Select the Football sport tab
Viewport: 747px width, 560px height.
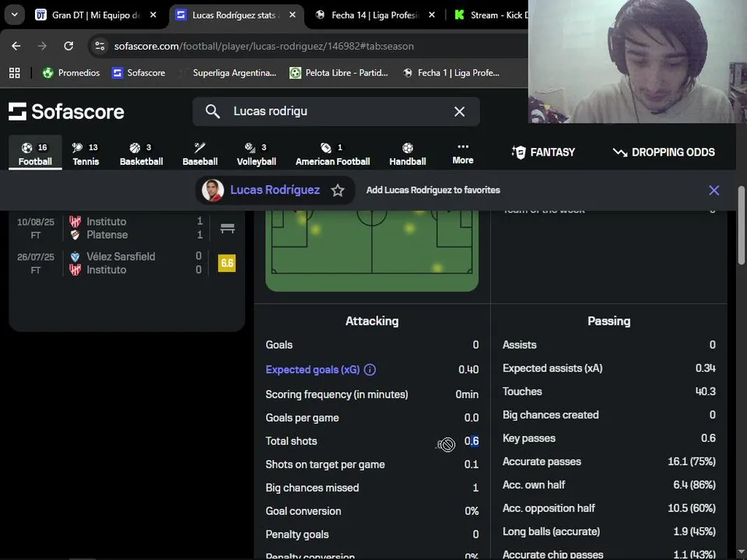pyautogui.click(x=35, y=153)
